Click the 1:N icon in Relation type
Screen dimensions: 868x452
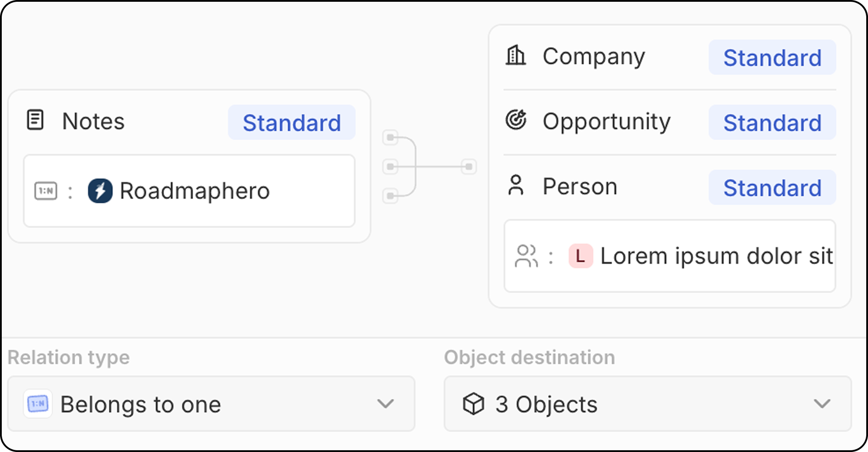38,404
